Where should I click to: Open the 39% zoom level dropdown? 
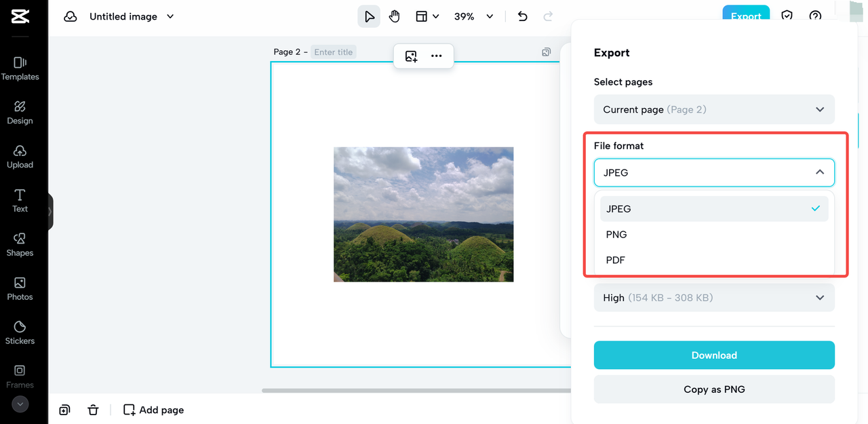coord(473,16)
